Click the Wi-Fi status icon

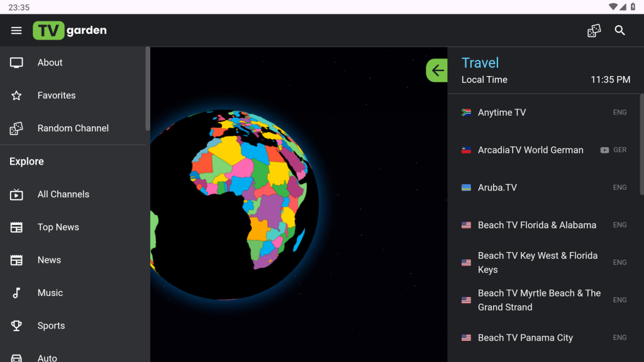click(x=613, y=7)
